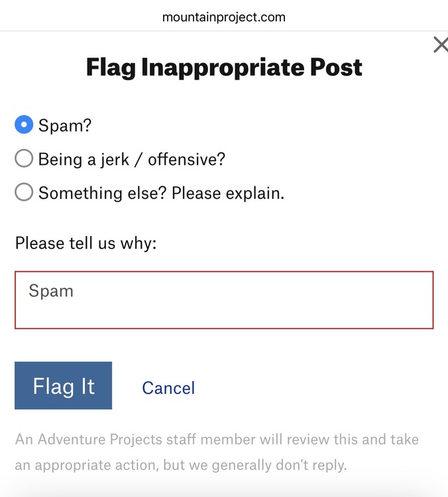Click the 'Please tell us why:' label

point(85,243)
